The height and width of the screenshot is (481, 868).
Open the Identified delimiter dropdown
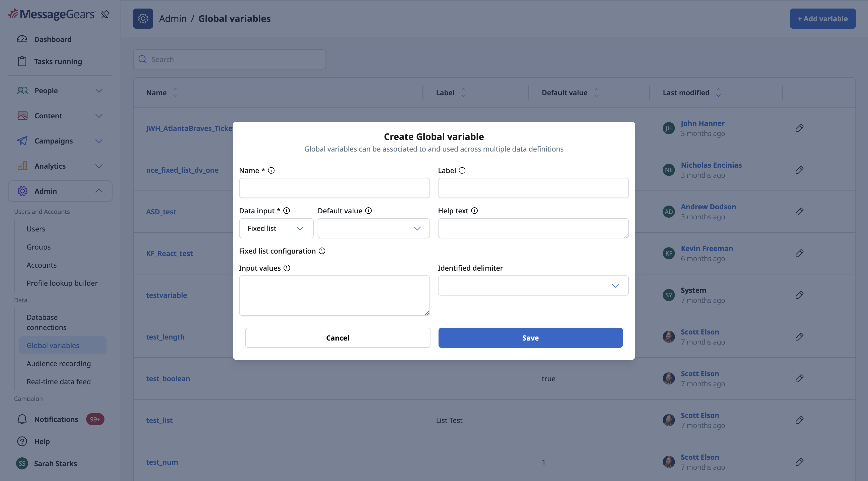coord(533,285)
